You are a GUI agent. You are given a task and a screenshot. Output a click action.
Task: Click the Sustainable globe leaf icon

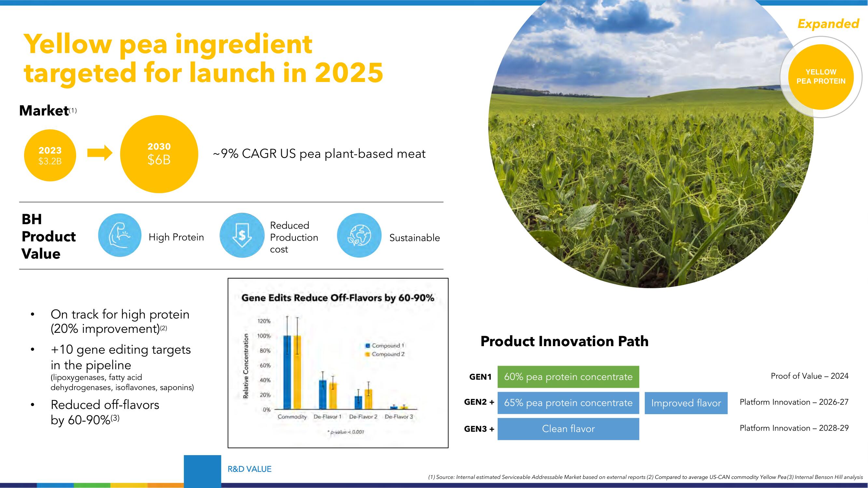click(359, 235)
